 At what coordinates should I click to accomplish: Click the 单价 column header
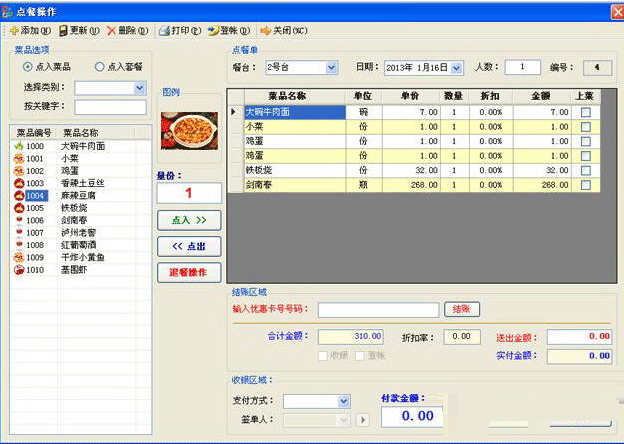point(411,96)
